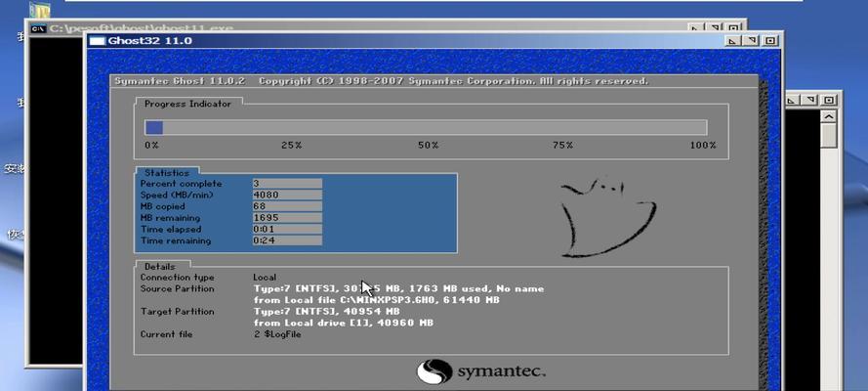Click the 'Target Partition' label
This screenshot has width=868, height=391.
(177, 311)
